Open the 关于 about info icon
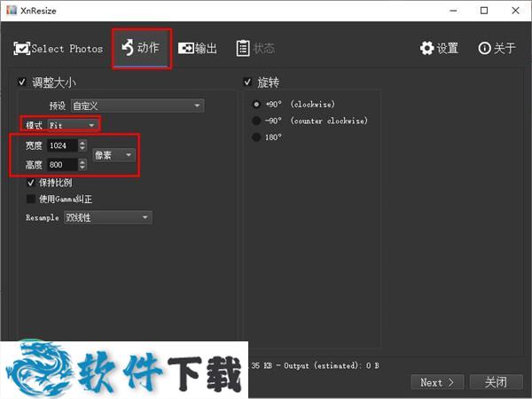Viewport: 532px width, 399px height. (x=484, y=49)
